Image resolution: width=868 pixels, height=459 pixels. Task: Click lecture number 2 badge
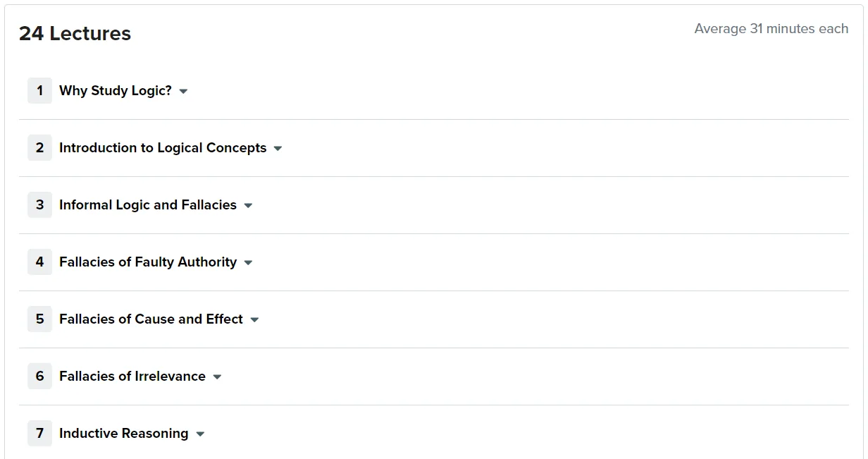[39, 147]
